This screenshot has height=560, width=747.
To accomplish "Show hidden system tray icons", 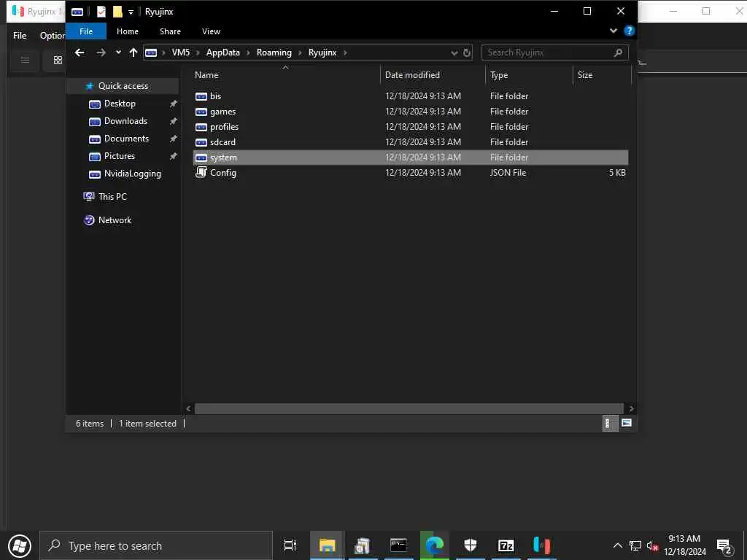I will [x=617, y=545].
